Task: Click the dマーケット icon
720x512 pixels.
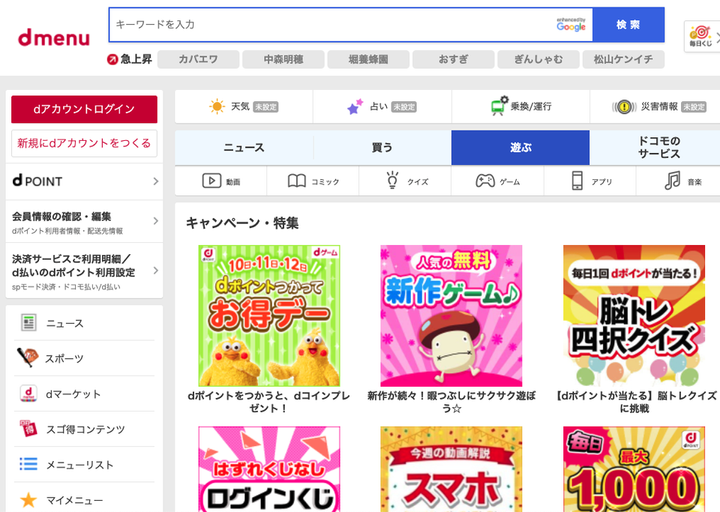Action: 28,394
